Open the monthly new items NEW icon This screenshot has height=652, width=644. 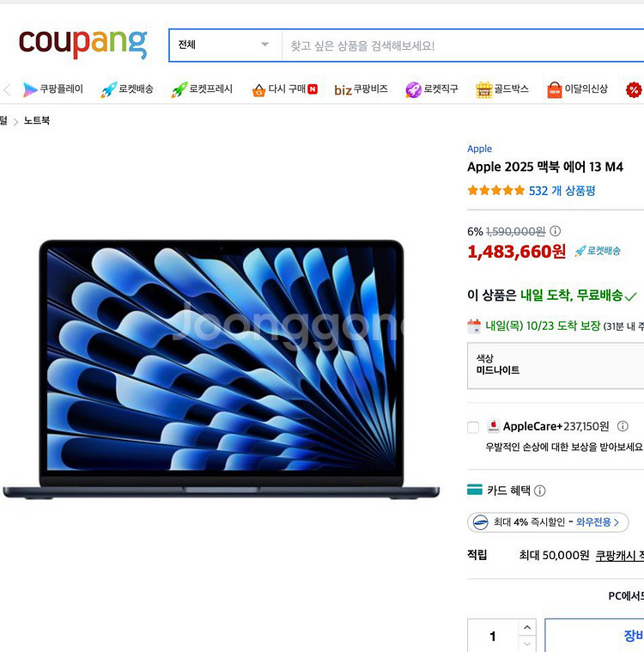[x=555, y=90]
